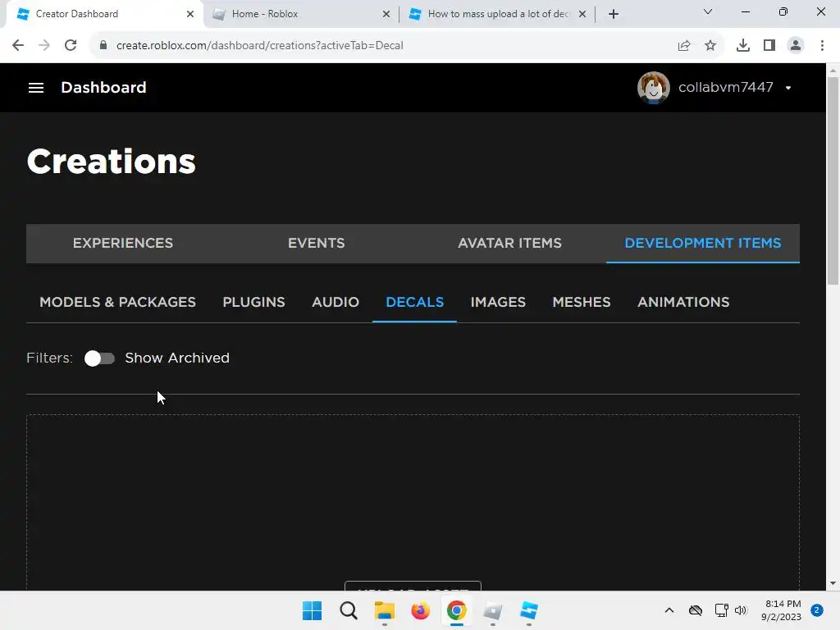
Task: Switch to the Images sub-tab
Action: click(x=498, y=302)
